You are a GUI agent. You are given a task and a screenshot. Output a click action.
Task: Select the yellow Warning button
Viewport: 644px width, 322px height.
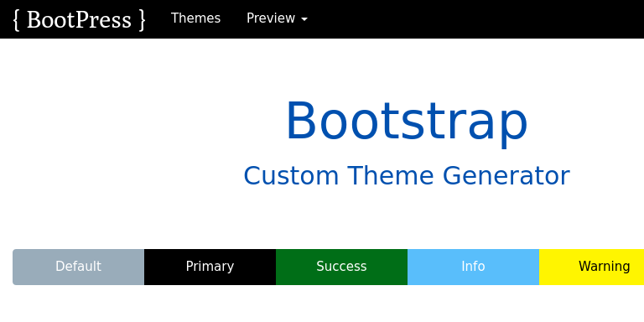592,267
